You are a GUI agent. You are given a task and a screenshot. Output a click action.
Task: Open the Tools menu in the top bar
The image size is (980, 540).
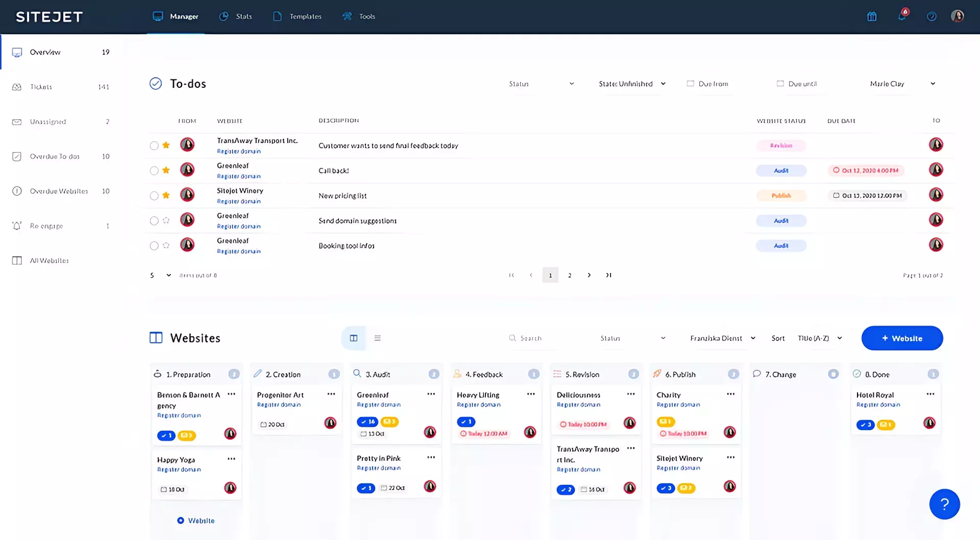(x=359, y=16)
